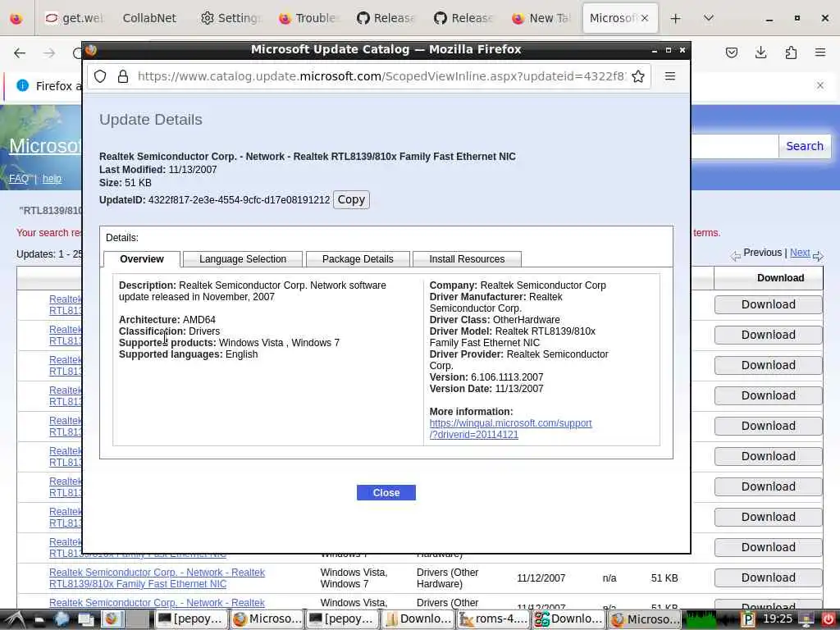The height and width of the screenshot is (630, 840).
Task: Expand the list all tabs chevron
Action: [708, 18]
